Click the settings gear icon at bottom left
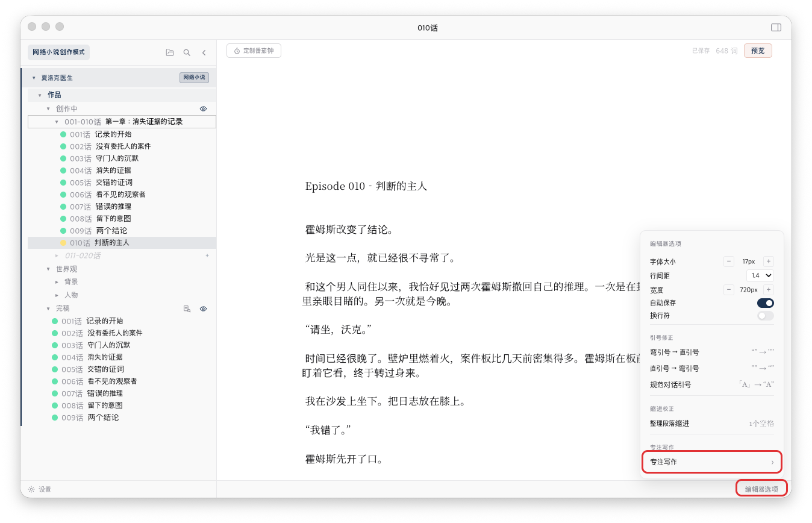 (x=31, y=489)
